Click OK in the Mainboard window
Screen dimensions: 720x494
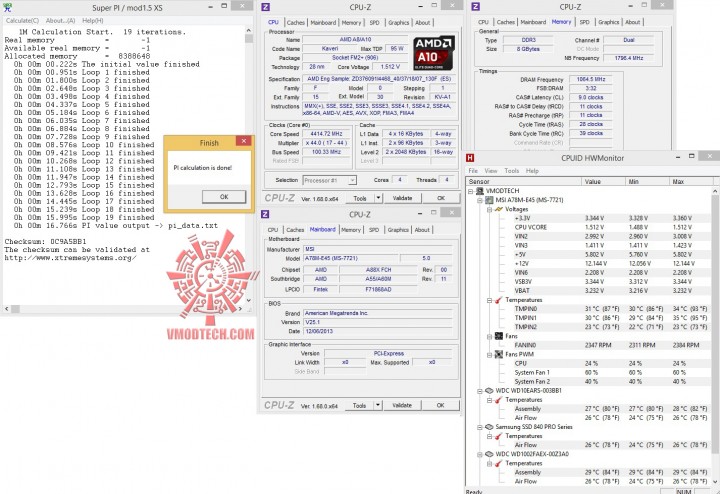pyautogui.click(x=440, y=405)
